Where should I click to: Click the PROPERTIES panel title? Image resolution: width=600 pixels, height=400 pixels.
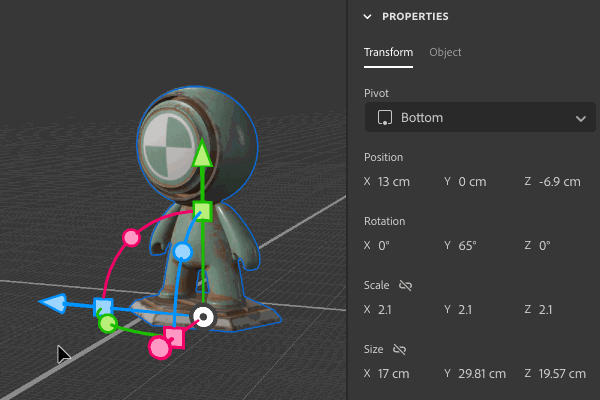click(415, 16)
